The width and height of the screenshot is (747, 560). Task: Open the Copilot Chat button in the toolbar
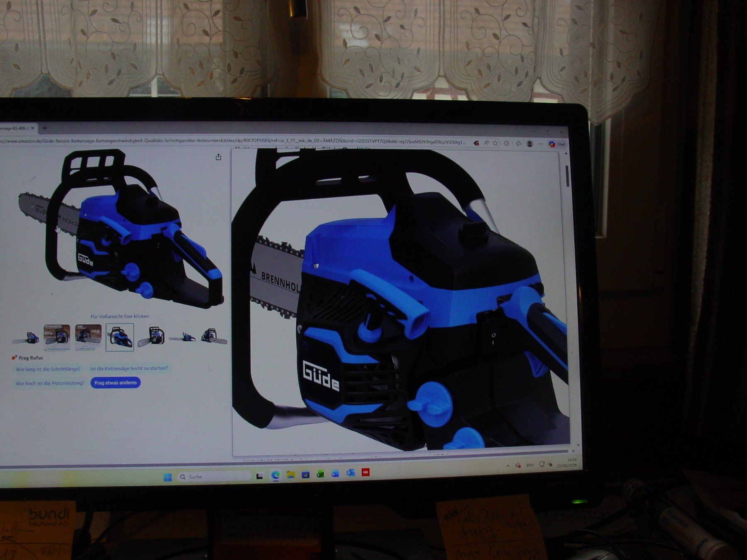(557, 144)
